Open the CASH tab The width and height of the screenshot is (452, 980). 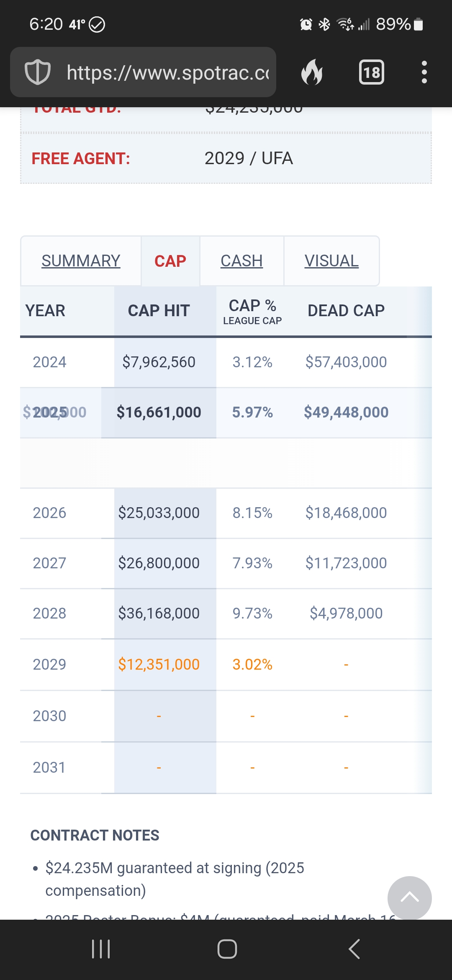[241, 261]
